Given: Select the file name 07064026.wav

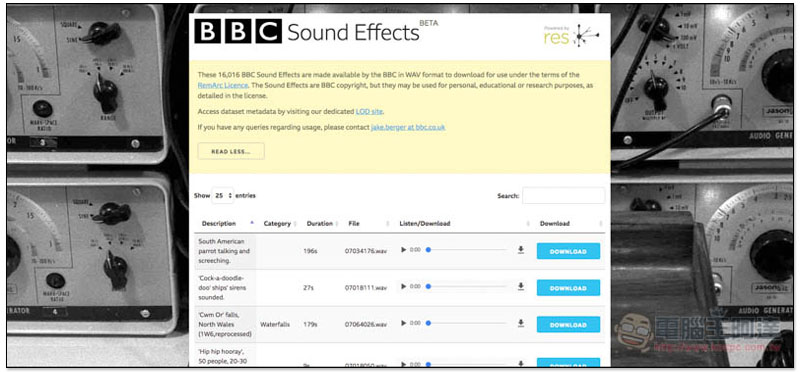Looking at the screenshot, I should 365,325.
